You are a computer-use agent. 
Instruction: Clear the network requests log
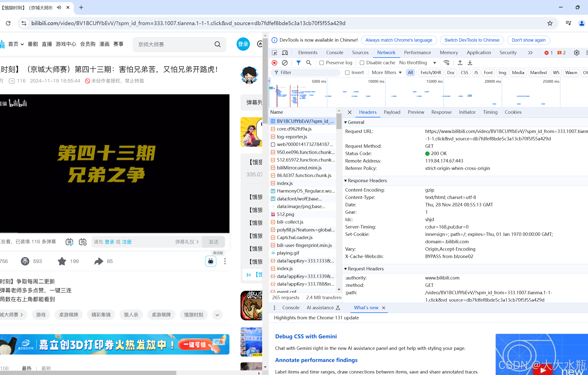(x=285, y=63)
